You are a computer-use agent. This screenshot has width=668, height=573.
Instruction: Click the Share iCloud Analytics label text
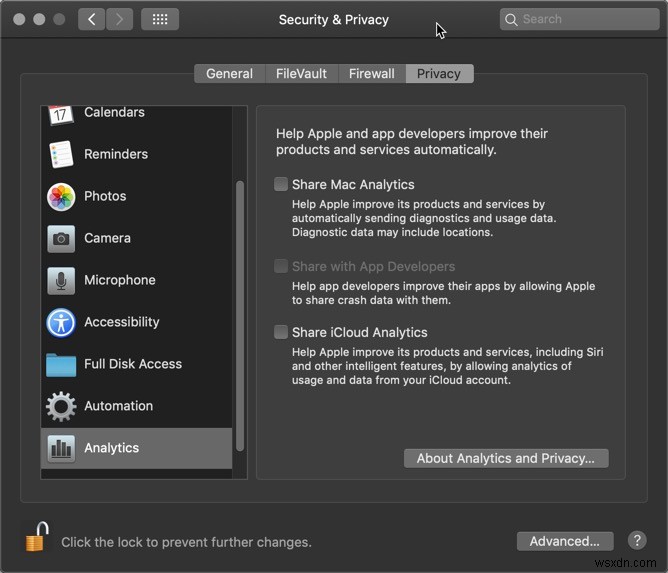click(360, 332)
